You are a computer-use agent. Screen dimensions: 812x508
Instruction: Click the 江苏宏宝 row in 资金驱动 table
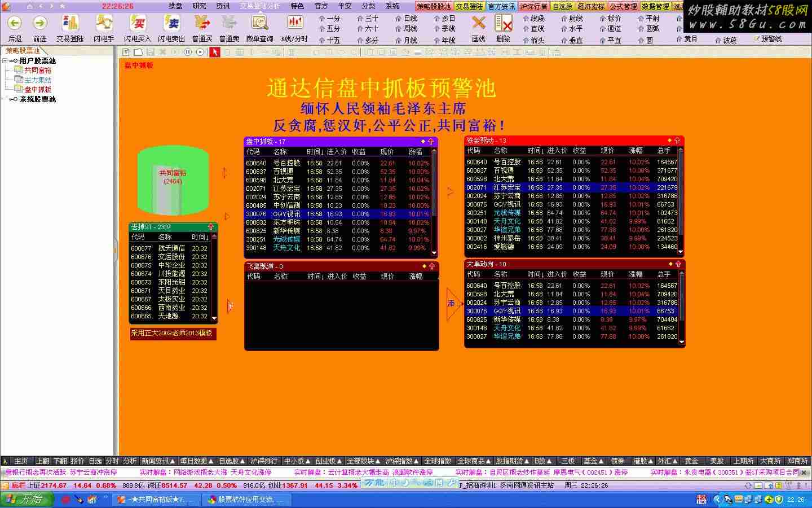pos(572,187)
